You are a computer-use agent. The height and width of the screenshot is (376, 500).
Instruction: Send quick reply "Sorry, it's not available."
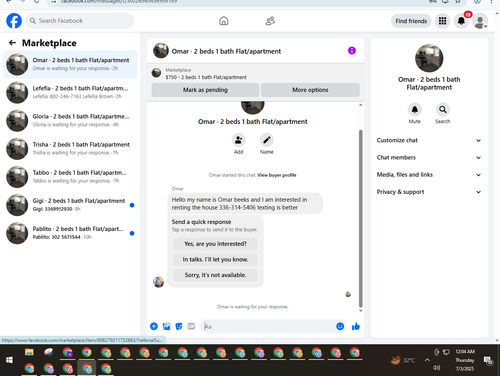215,275
